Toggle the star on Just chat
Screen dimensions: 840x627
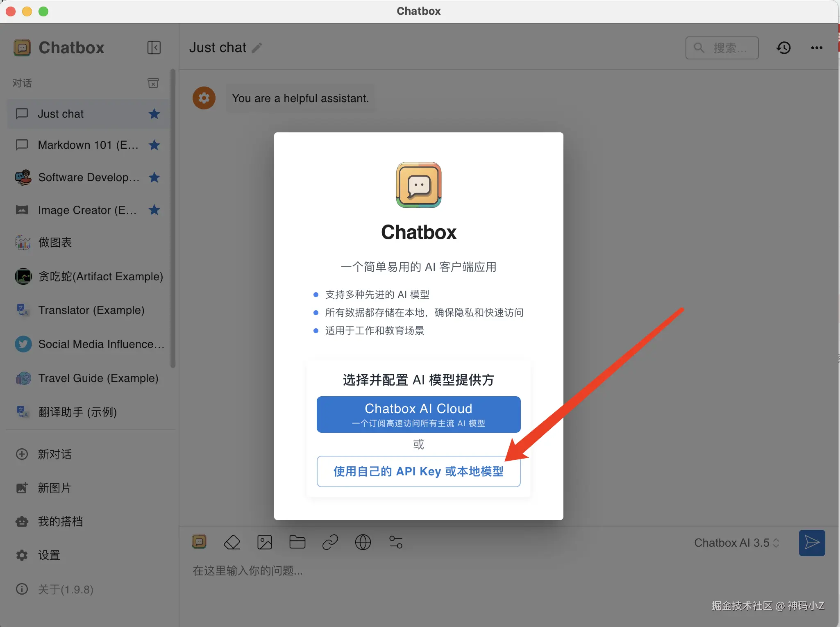tap(154, 114)
